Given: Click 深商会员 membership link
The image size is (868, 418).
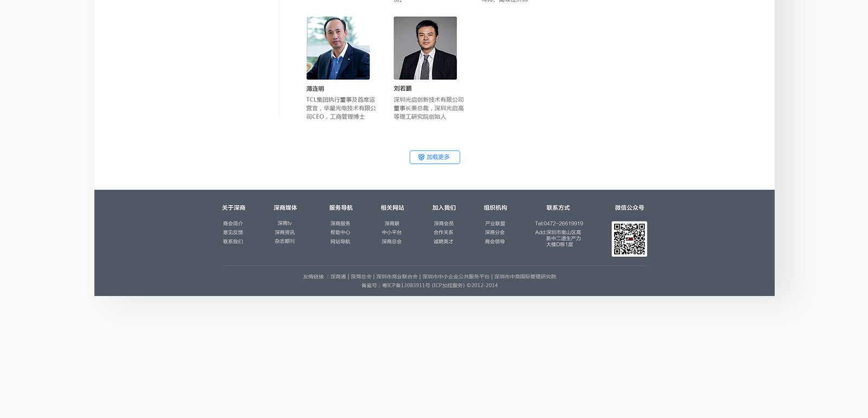Looking at the screenshot, I should [443, 223].
